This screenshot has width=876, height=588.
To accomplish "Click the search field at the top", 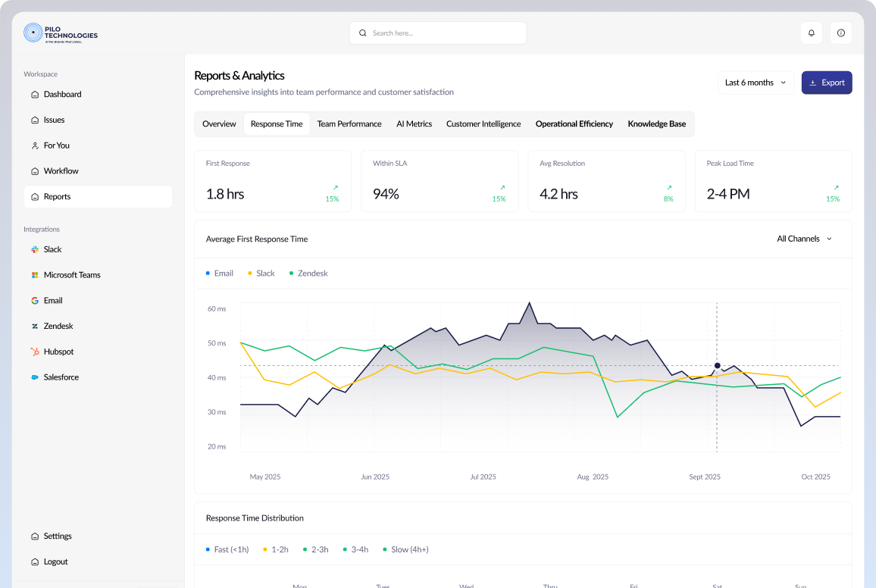I will [437, 33].
